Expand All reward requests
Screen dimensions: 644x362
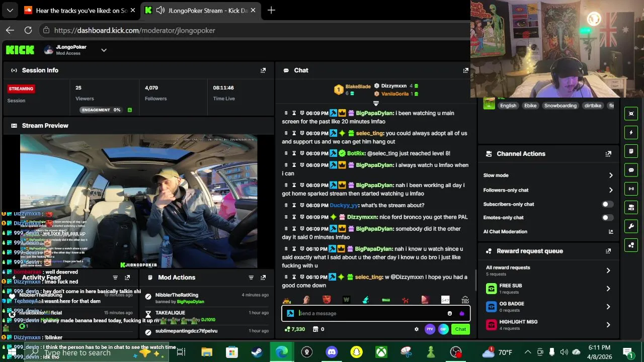click(x=608, y=270)
